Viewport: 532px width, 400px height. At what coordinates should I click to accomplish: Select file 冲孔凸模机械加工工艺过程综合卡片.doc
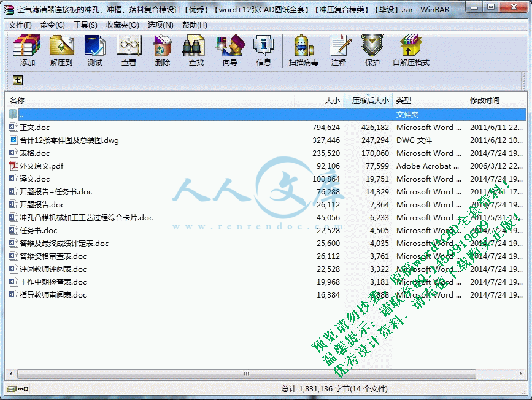point(86,217)
